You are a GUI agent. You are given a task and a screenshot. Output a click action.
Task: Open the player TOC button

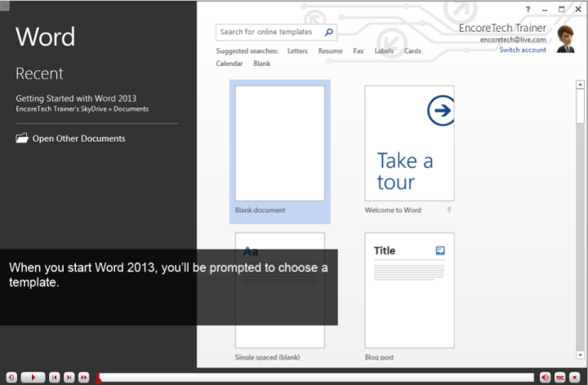click(560, 378)
